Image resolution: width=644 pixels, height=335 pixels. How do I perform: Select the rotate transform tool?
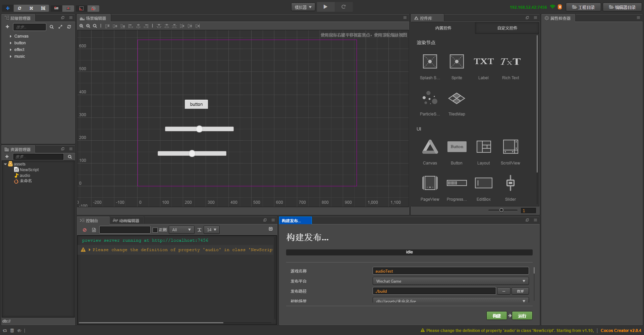pos(19,8)
